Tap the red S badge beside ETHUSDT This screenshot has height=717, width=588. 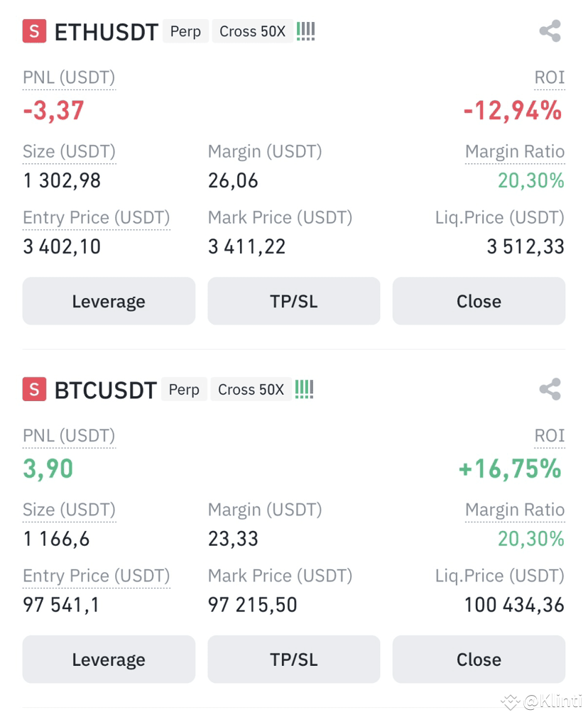[34, 31]
